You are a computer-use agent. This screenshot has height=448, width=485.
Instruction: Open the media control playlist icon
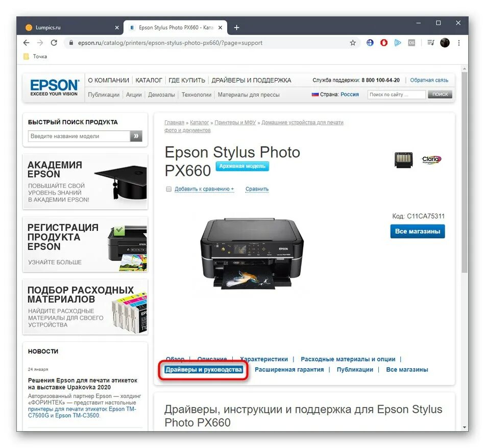pyautogui.click(x=430, y=43)
